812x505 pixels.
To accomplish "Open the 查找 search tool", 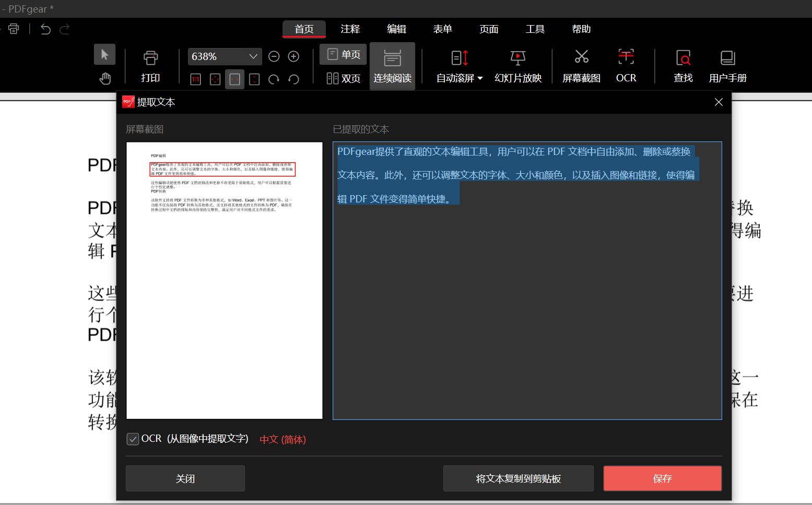I will (683, 67).
